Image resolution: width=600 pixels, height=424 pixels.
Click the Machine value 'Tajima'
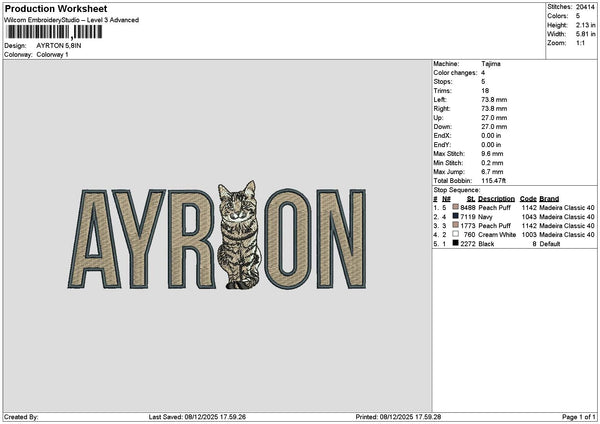tap(491, 64)
